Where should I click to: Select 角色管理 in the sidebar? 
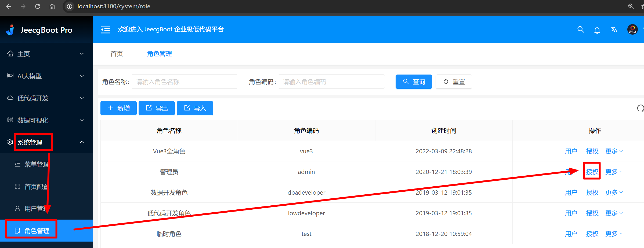pos(37,230)
